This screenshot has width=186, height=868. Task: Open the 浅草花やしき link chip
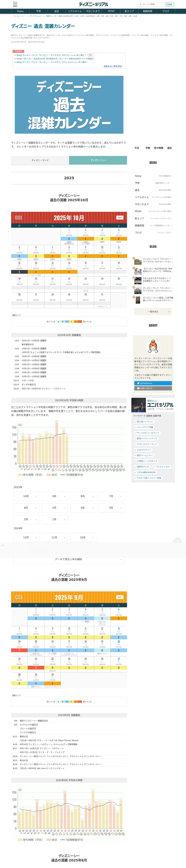[x=142, y=467]
